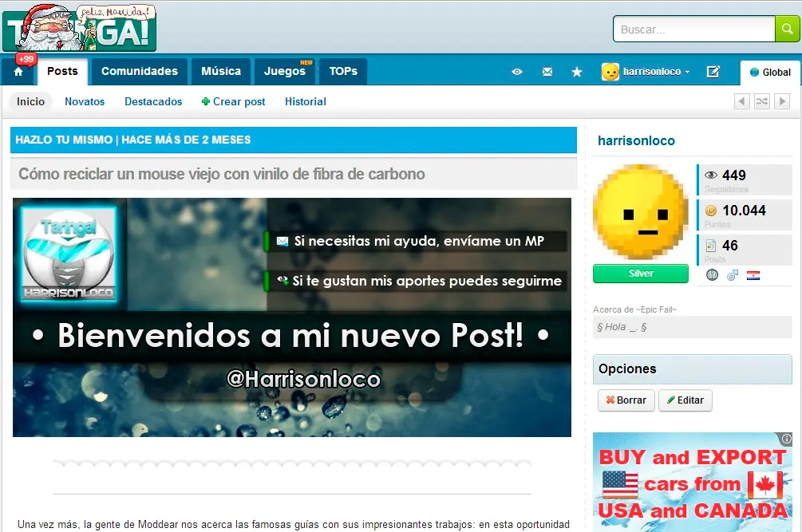This screenshot has height=532, width=802.
Task: Click the followers eye icon beside 449
Action: pyautogui.click(x=711, y=175)
